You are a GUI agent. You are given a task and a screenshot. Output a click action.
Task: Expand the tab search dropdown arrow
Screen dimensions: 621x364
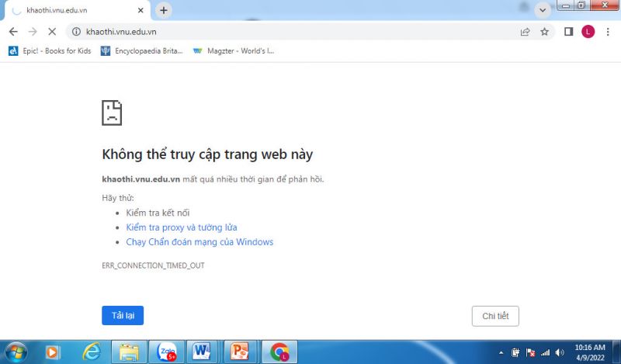pos(543,9)
